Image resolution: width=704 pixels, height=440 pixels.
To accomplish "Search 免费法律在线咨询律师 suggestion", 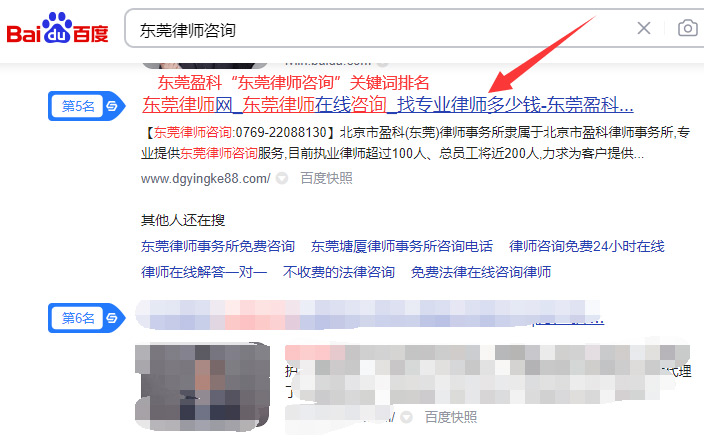I will click(x=481, y=272).
